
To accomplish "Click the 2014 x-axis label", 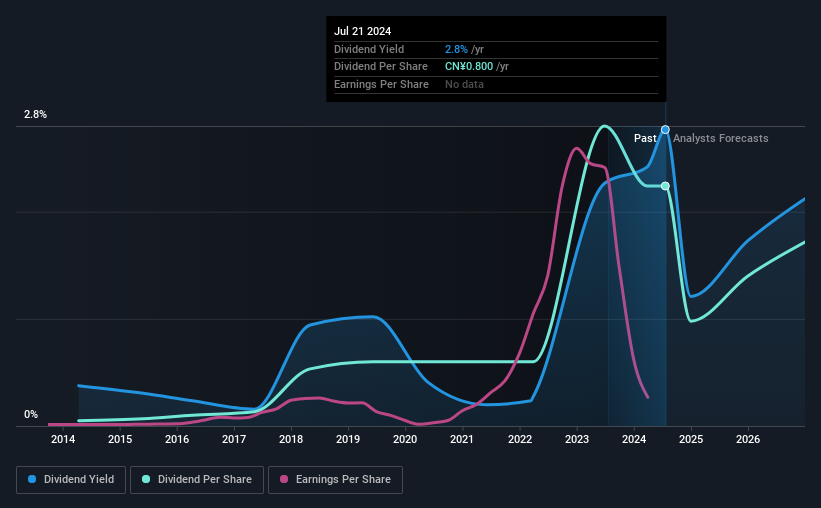I will (x=63, y=439).
